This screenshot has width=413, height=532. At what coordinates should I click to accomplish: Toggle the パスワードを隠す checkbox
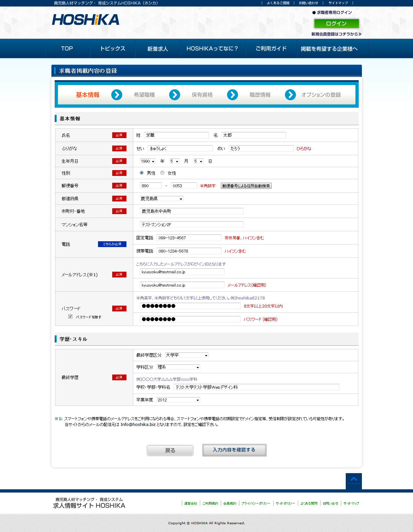(70, 317)
